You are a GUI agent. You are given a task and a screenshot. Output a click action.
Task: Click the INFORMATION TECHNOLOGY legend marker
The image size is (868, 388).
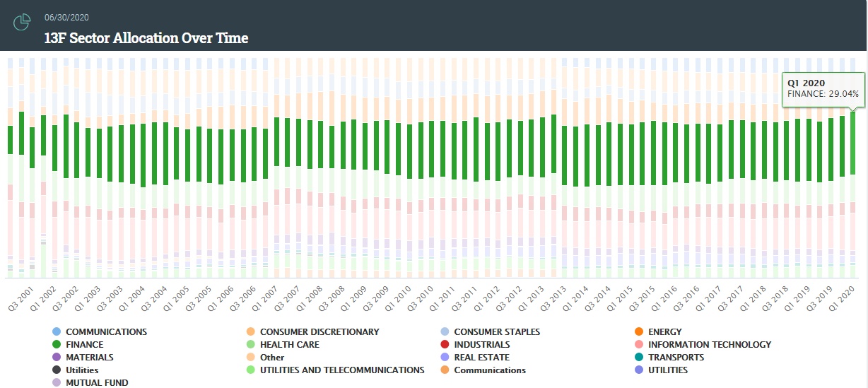click(x=638, y=344)
